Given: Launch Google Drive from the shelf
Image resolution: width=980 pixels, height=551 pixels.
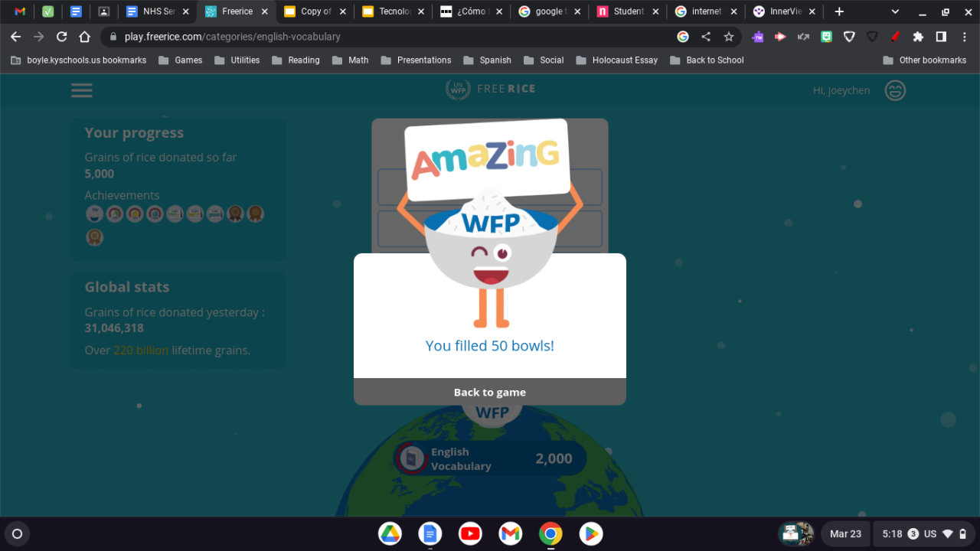Looking at the screenshot, I should point(390,534).
